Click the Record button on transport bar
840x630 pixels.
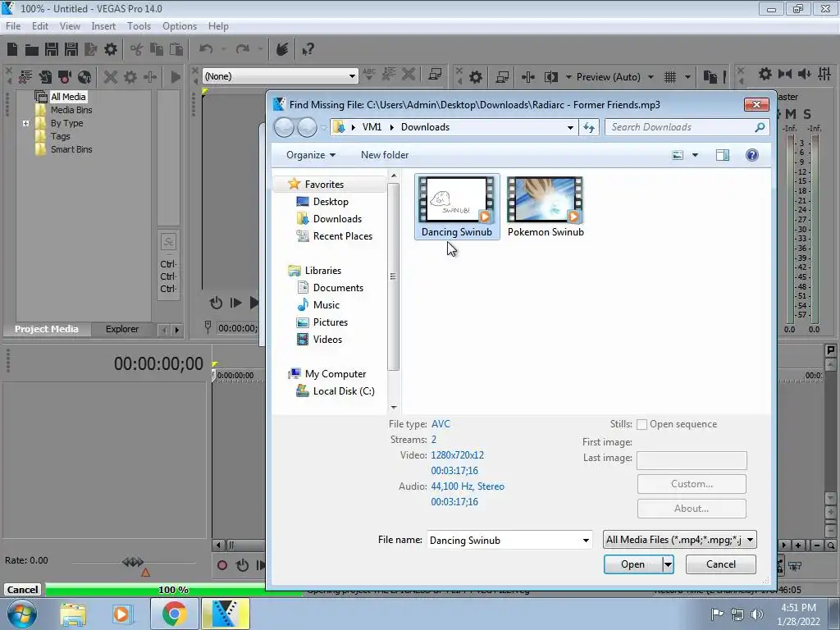pos(222,565)
